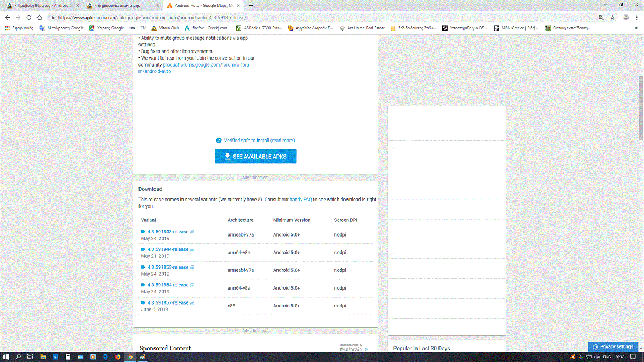Click the 'Sponsored Content' heading

[165, 348]
